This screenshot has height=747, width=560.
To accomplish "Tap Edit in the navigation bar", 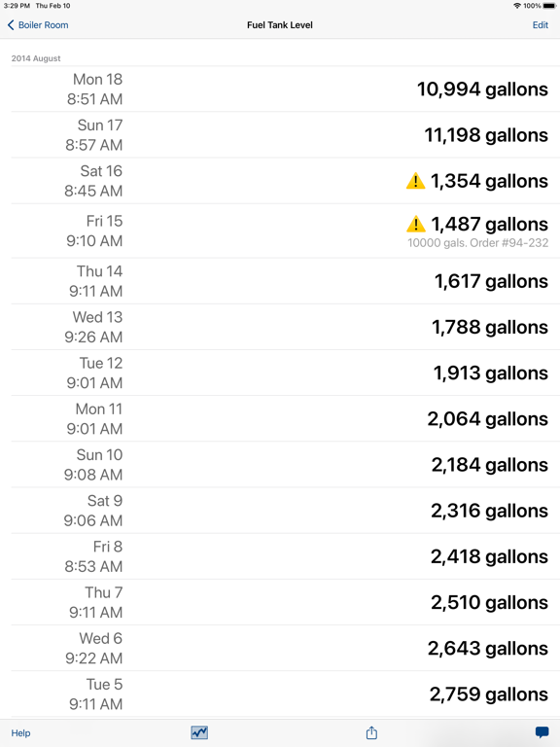I will [x=540, y=24].
